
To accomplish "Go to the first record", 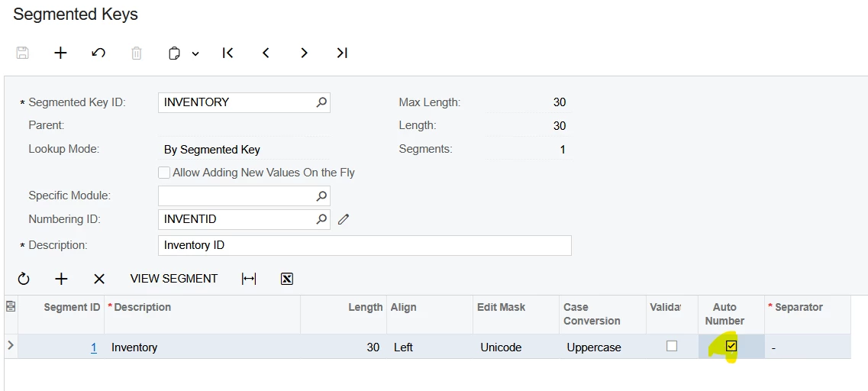I will 227,53.
